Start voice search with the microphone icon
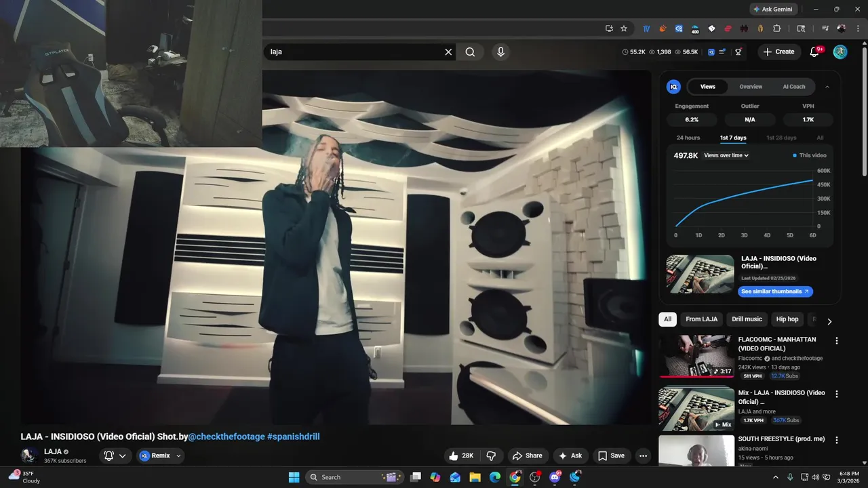 point(500,52)
